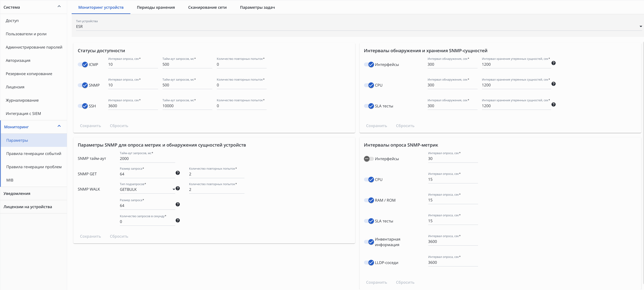Click help icon for CPU lost entities storage interval
Screen dimensions: 644x290
click(553, 84)
